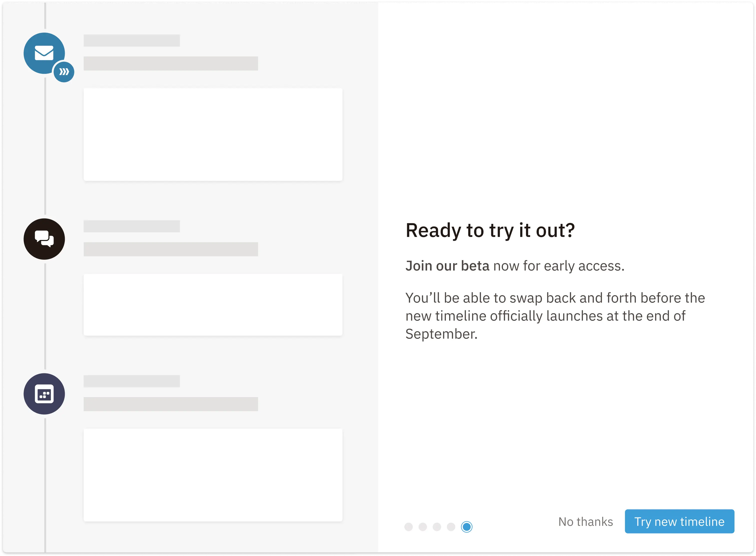Click the forward/skip arrows badge icon
756x556 pixels.
point(63,72)
